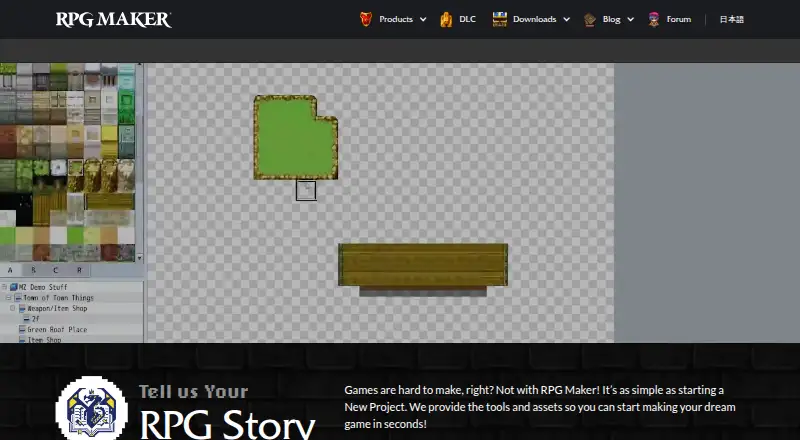Expand the Blog dropdown chevron
The height and width of the screenshot is (440, 800).
tap(631, 19)
